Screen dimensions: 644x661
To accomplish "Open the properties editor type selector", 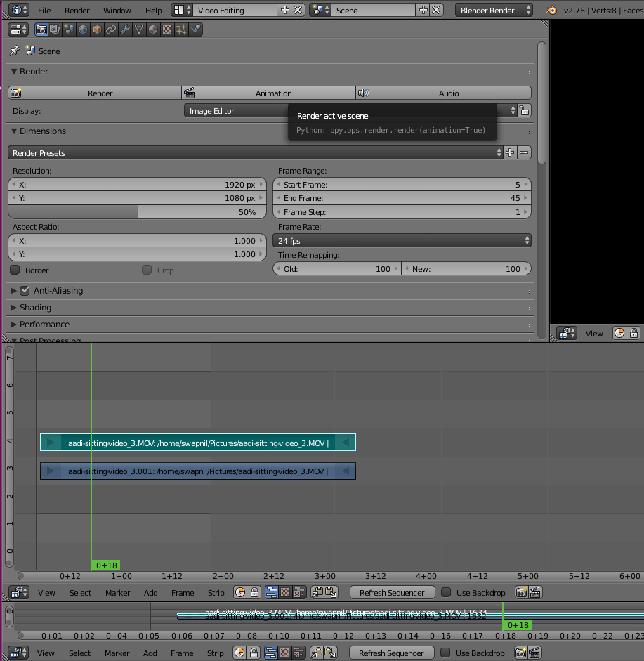I will (18, 30).
